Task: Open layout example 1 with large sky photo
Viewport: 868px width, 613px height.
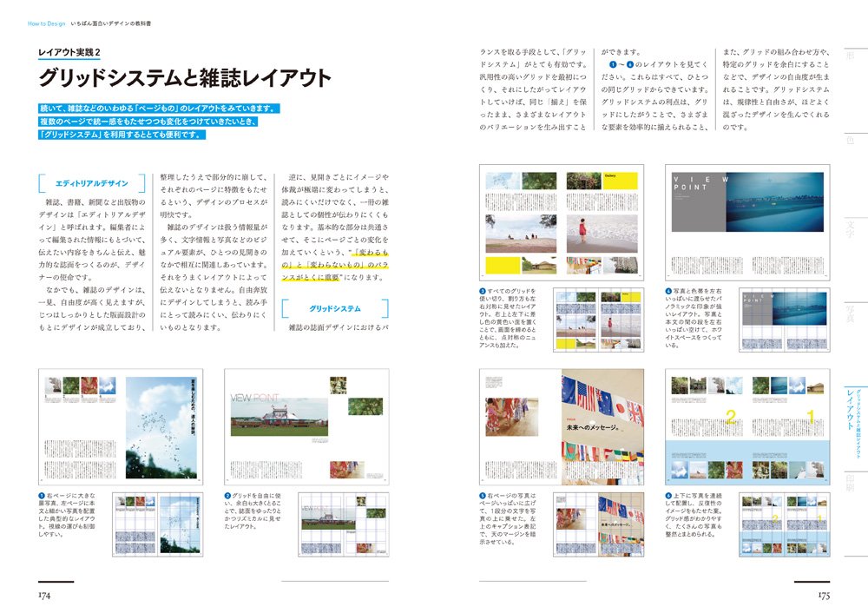Action: coord(121,427)
